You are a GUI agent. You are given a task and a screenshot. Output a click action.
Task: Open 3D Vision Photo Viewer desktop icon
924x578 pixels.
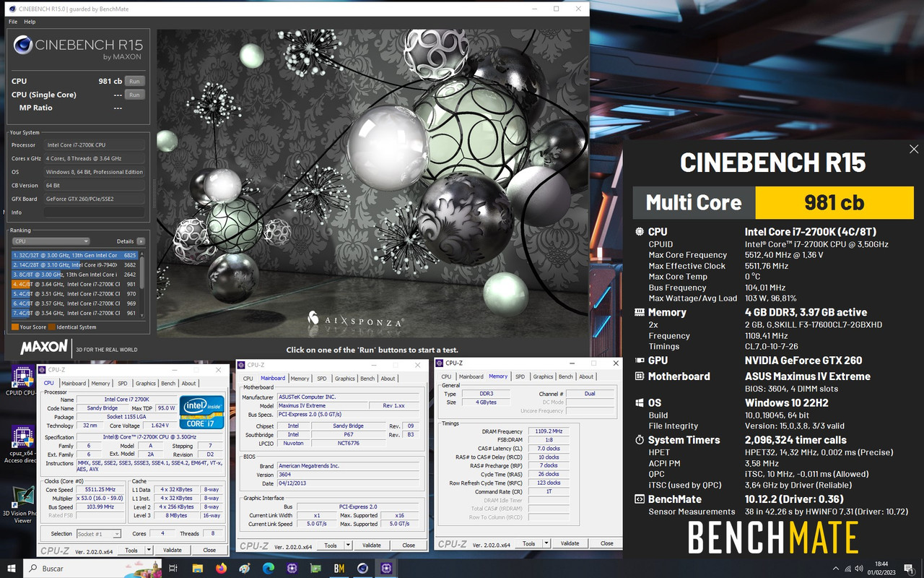coord(22,505)
